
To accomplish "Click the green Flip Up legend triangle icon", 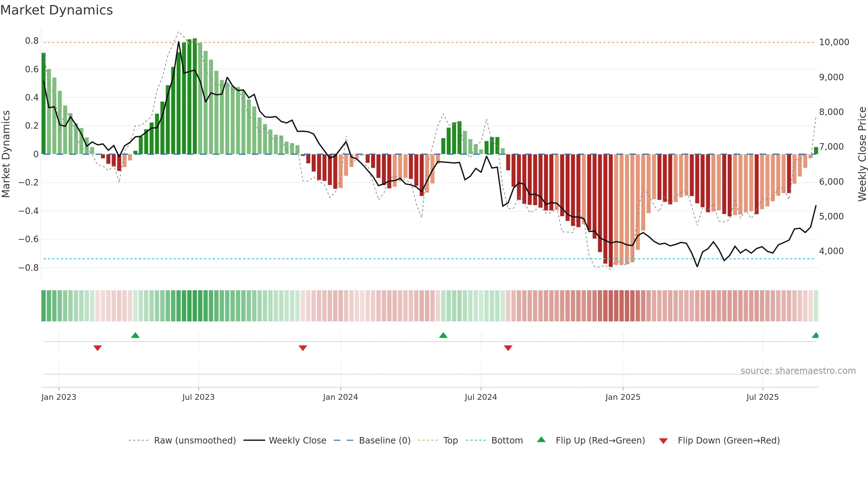I will tap(541, 440).
